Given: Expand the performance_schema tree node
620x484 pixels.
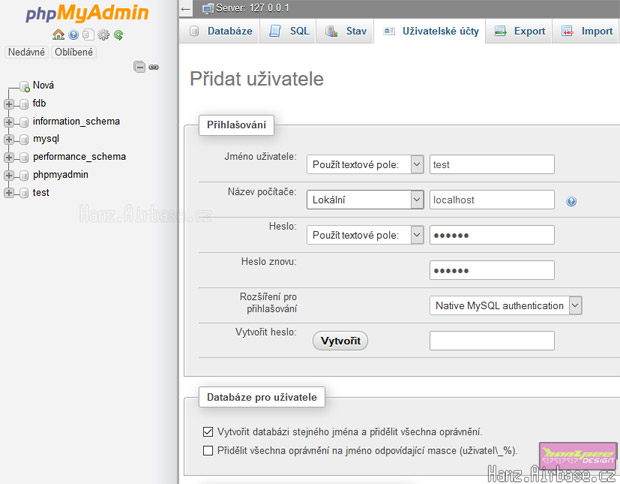Looking at the screenshot, I should tap(9, 157).
